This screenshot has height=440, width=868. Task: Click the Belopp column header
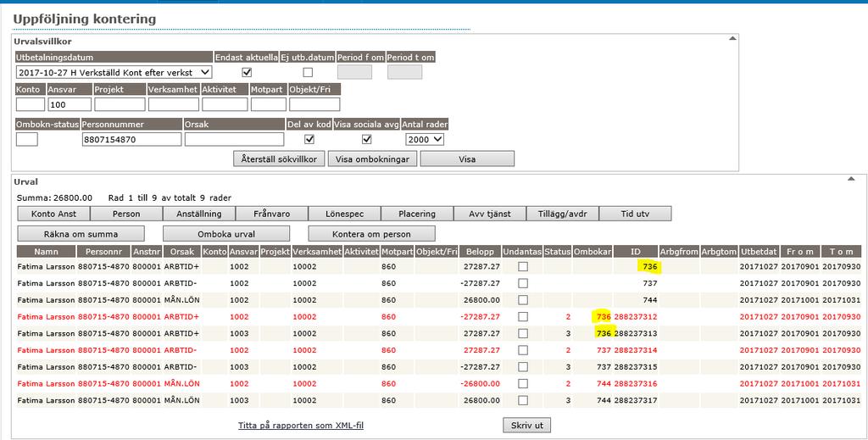click(480, 251)
